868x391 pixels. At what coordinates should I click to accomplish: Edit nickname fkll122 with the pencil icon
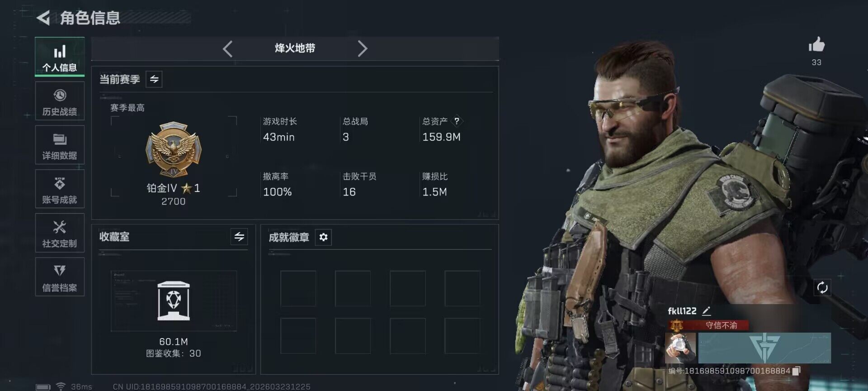pos(707,311)
